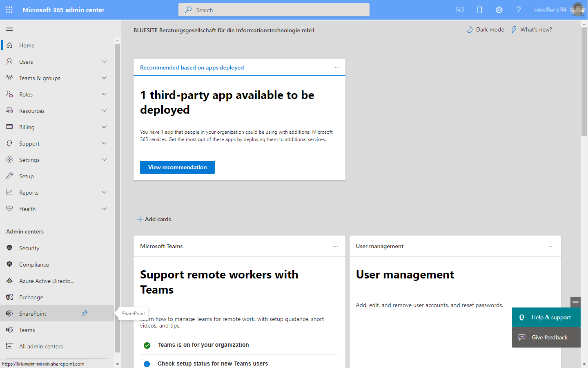Click the main page vertical scrollbar

pos(584,82)
